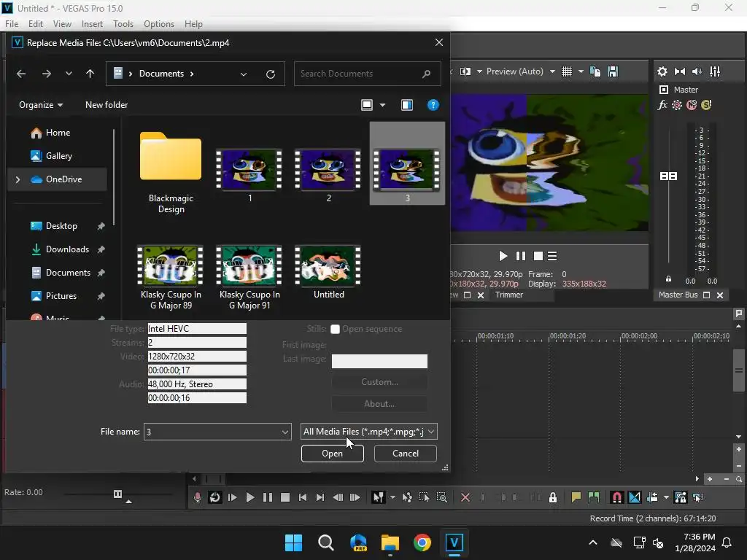Pause the video preview
Image resolution: width=747 pixels, height=560 pixels.
coord(521,256)
